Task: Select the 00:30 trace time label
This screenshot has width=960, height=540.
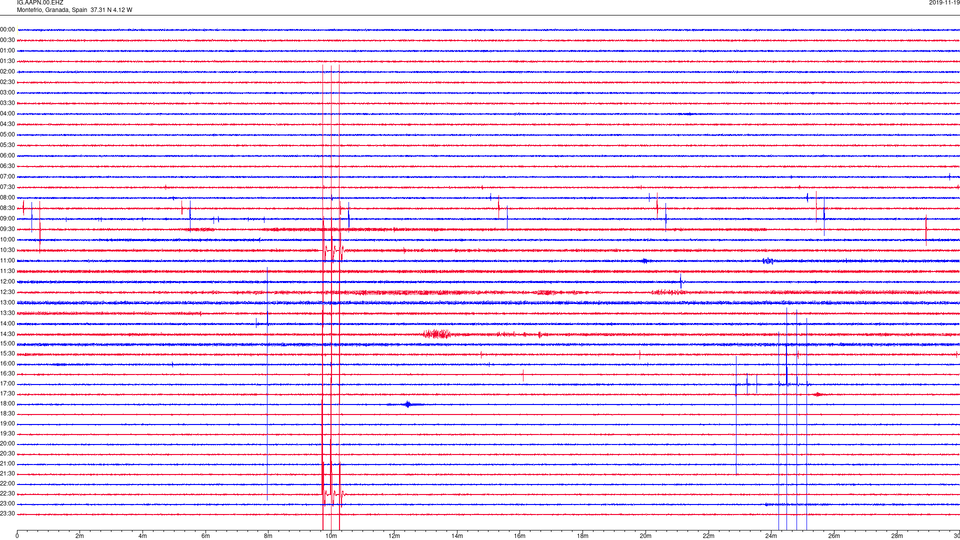Action: click(7, 40)
